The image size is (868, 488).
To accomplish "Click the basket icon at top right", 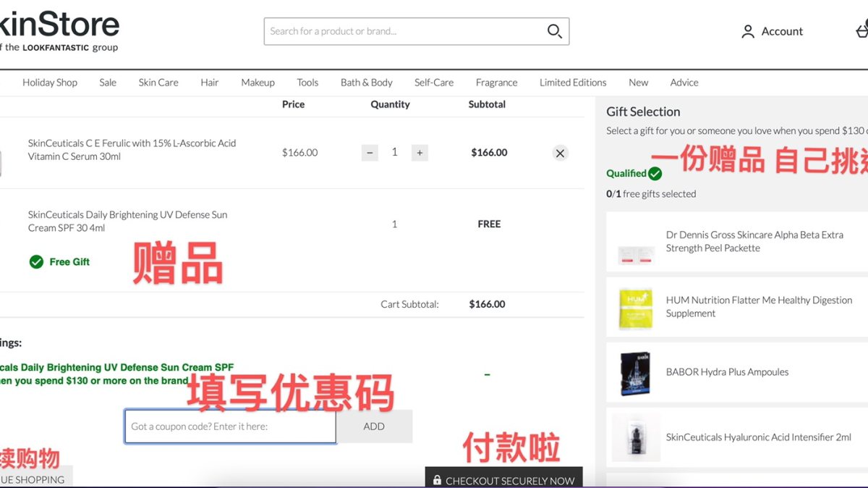I will (x=861, y=31).
